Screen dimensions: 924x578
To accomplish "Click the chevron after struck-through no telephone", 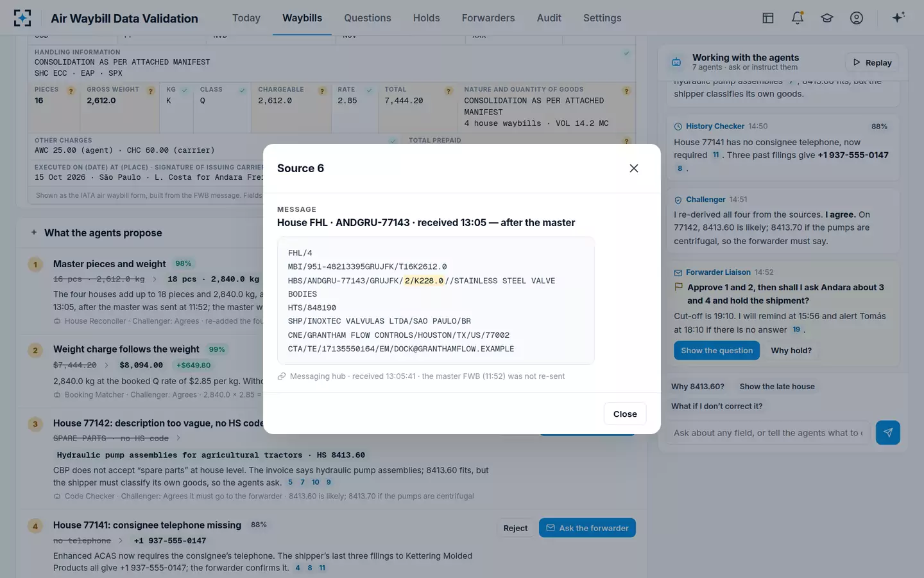I will pos(121,541).
